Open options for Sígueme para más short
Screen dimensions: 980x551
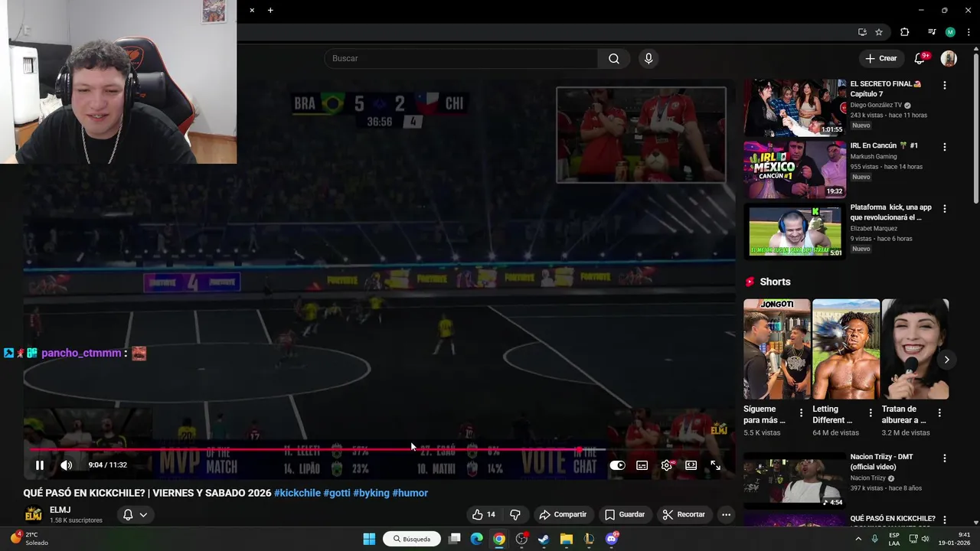pos(802,412)
